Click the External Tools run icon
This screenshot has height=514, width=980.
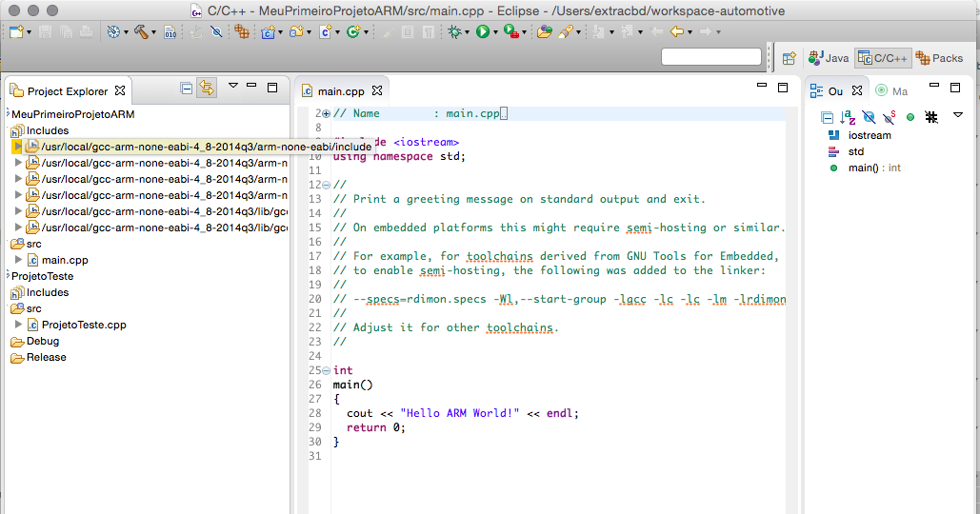coord(510,31)
